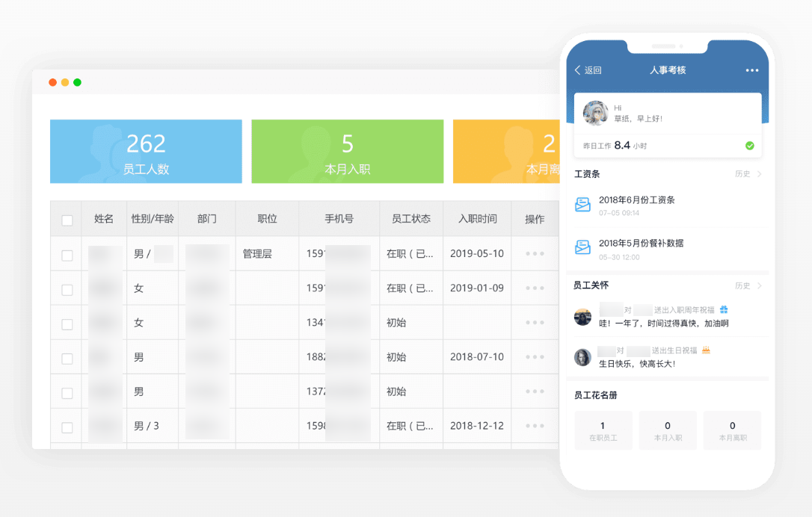Click the avatar beside 生日祝福 message
812x517 pixels.
click(582, 357)
